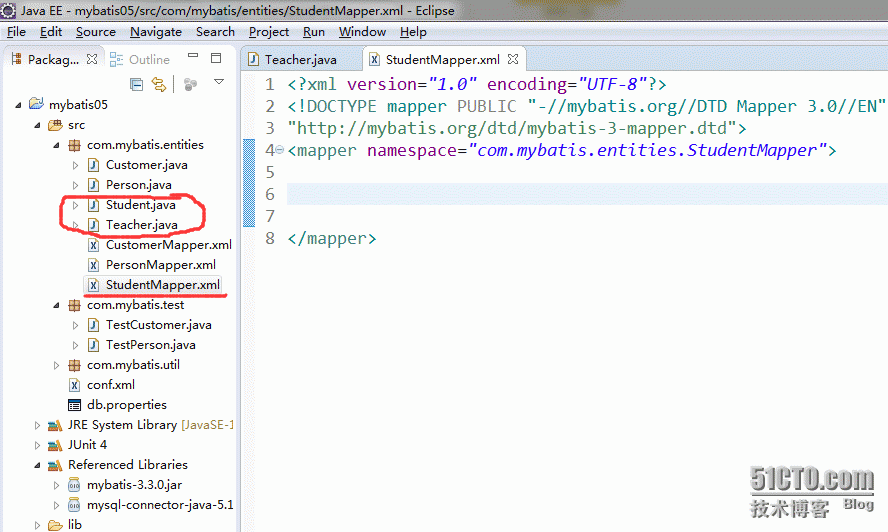The image size is (888, 532).
Task: Click the Referenced Libraries icon
Action: coord(55,465)
